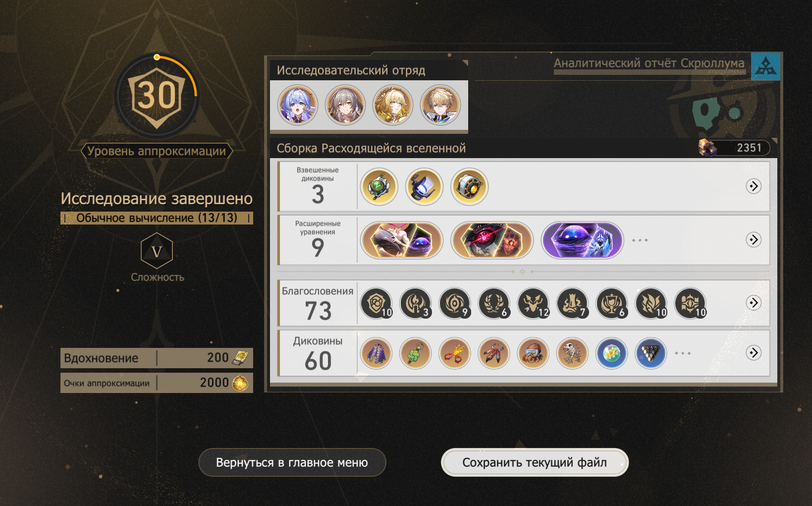Viewport: 812px width, 506px height.
Task: Select the blessing path icon showing 12
Action: (534, 303)
